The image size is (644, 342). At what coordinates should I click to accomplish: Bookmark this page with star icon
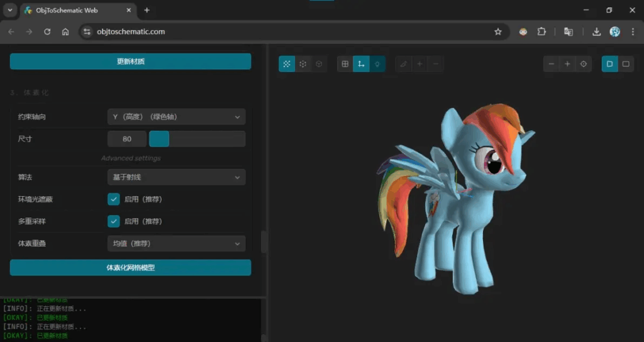coord(498,31)
